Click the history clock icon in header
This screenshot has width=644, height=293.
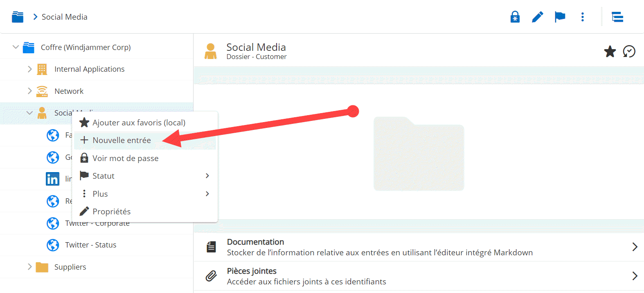(629, 52)
